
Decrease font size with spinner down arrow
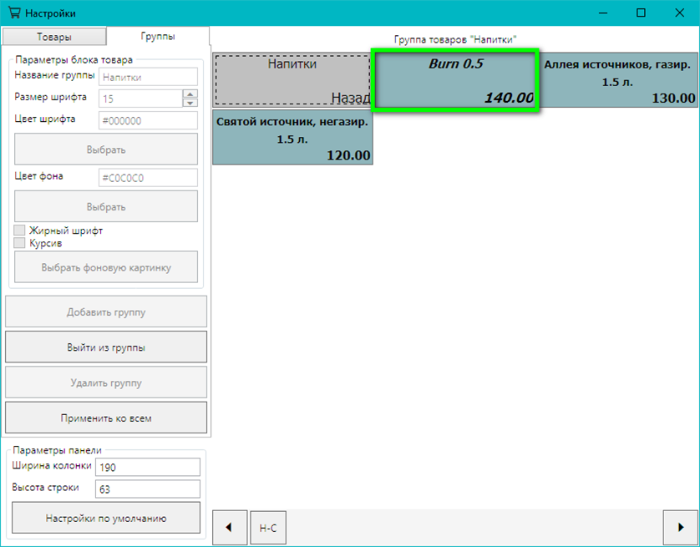point(190,102)
